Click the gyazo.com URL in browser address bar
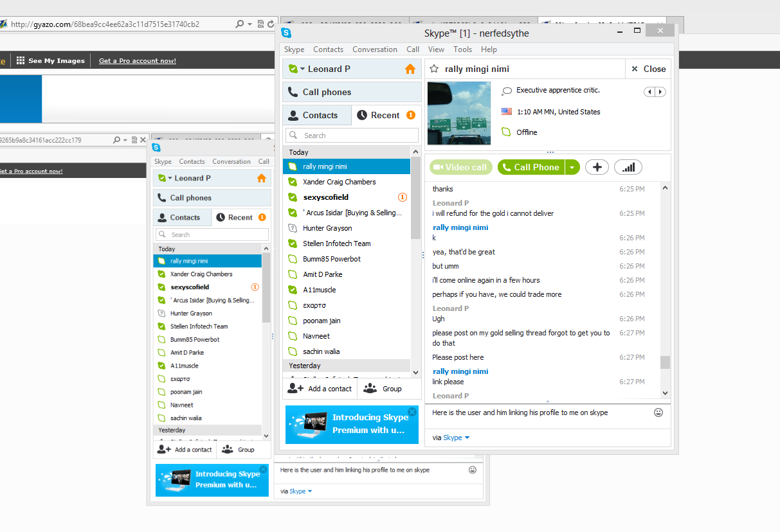Viewport: 780px width, 532px height. click(x=105, y=24)
